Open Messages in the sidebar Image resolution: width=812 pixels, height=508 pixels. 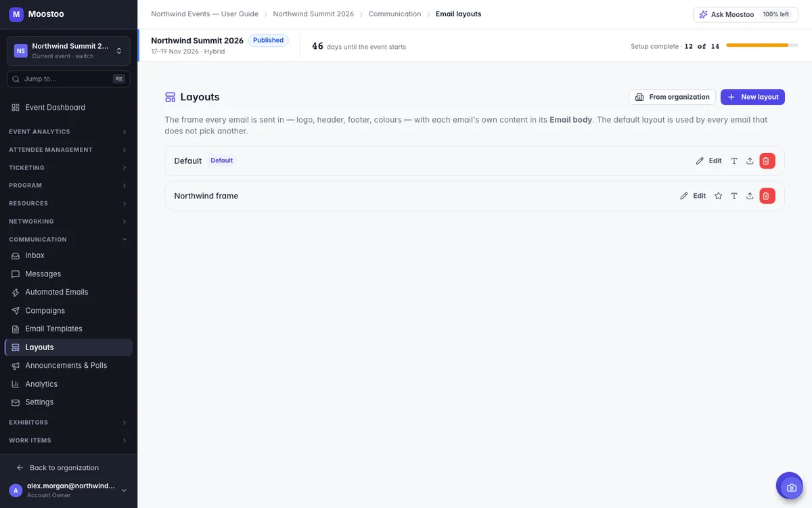point(68,274)
